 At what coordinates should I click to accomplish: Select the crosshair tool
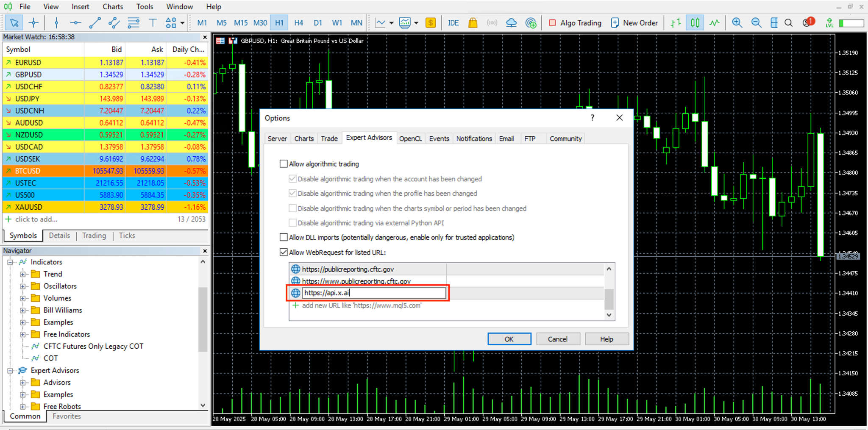[x=33, y=23]
